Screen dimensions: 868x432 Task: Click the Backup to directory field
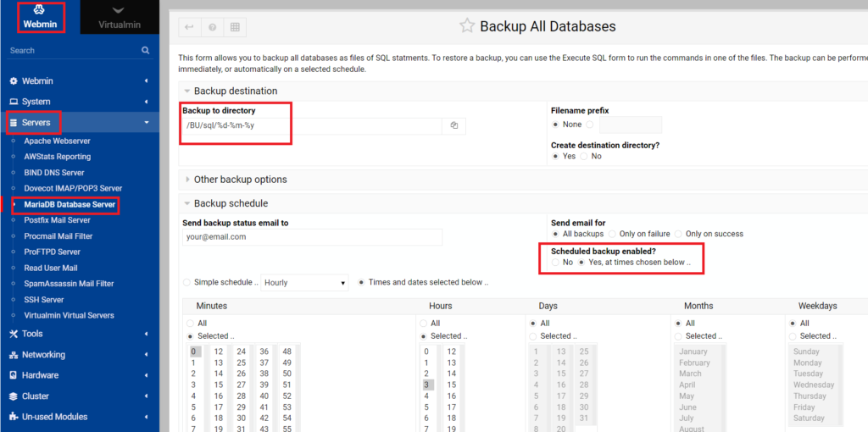pos(312,125)
